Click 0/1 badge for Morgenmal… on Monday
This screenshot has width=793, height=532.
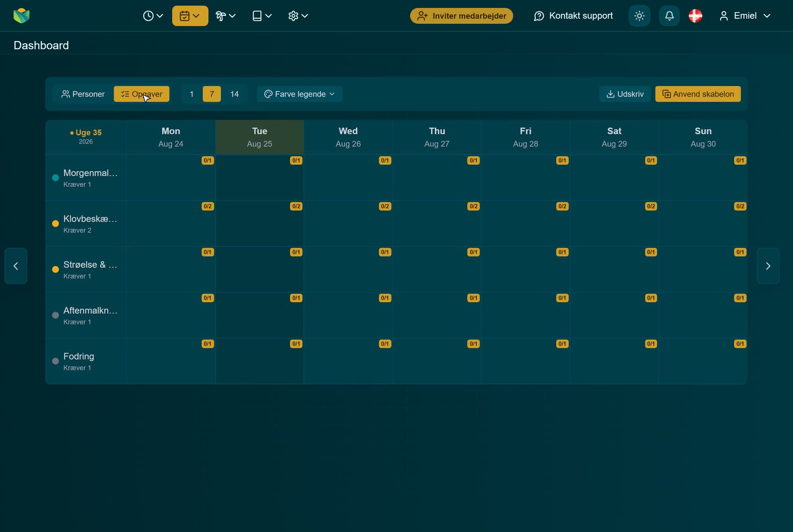tap(208, 160)
